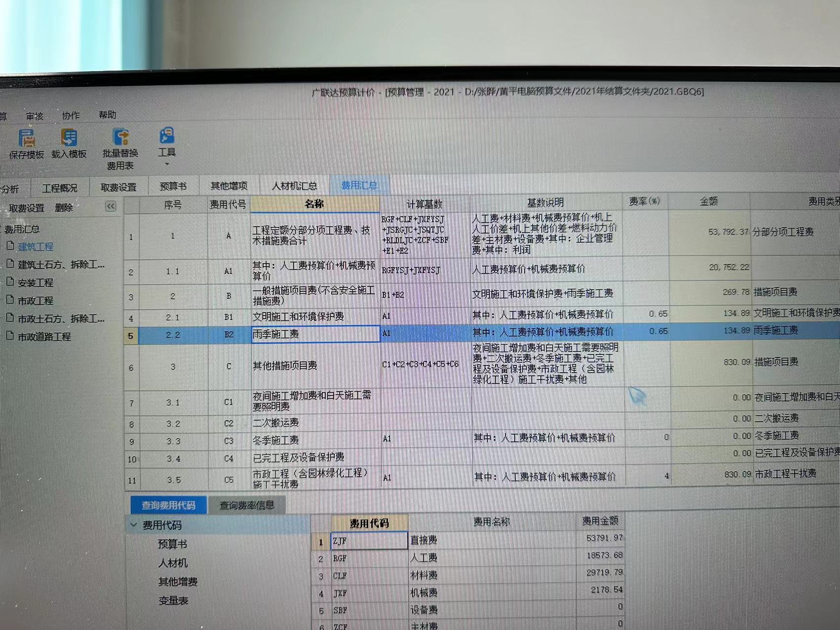Click the 费用代号 column header
Viewport: 840px width, 630px height.
click(x=228, y=204)
